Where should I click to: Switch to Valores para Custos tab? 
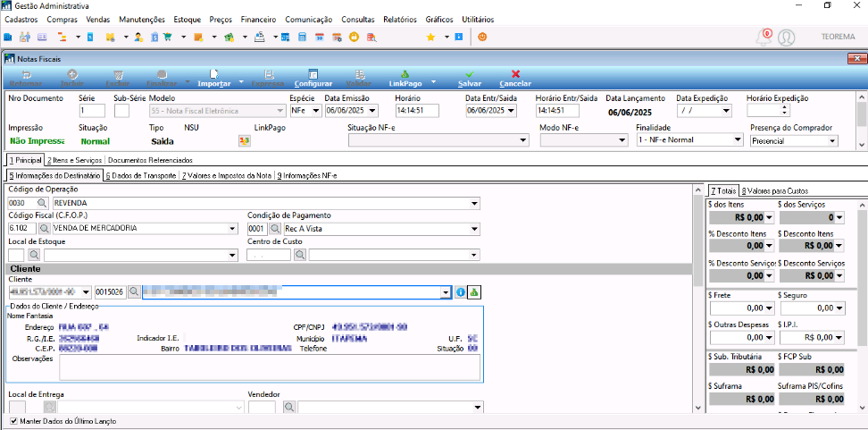click(774, 190)
